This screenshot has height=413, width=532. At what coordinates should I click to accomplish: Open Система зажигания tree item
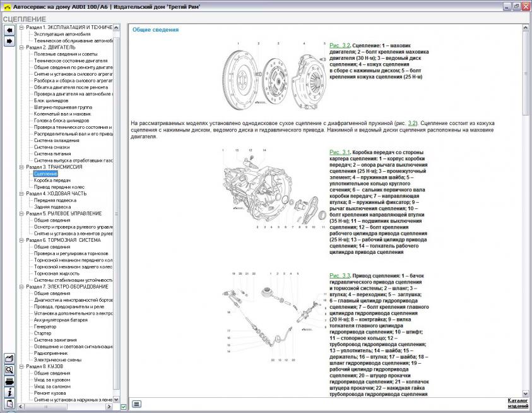(56, 340)
